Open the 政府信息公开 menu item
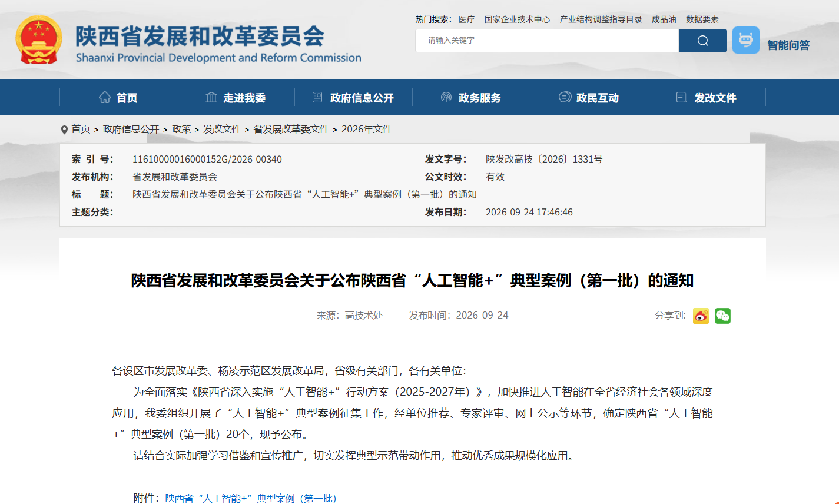839x504 pixels. point(362,98)
